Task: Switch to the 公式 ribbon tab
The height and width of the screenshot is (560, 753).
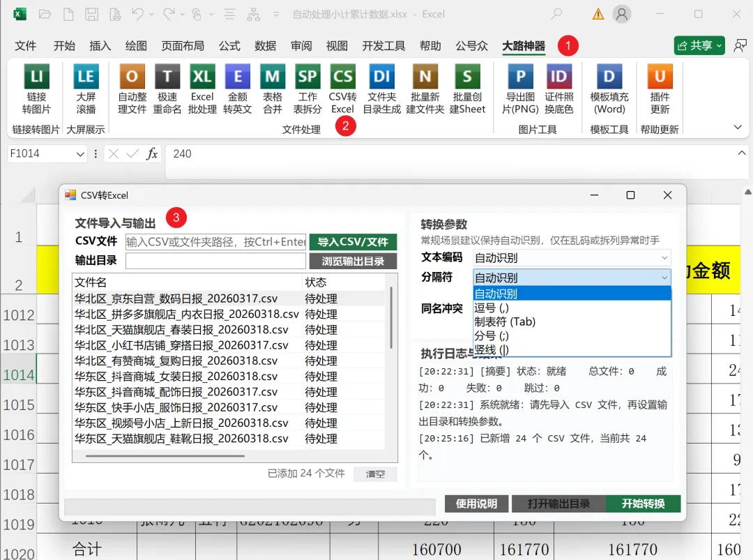Action: tap(229, 45)
